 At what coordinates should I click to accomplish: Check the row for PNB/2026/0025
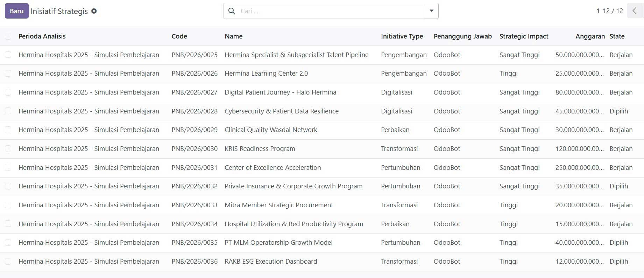tap(8, 55)
